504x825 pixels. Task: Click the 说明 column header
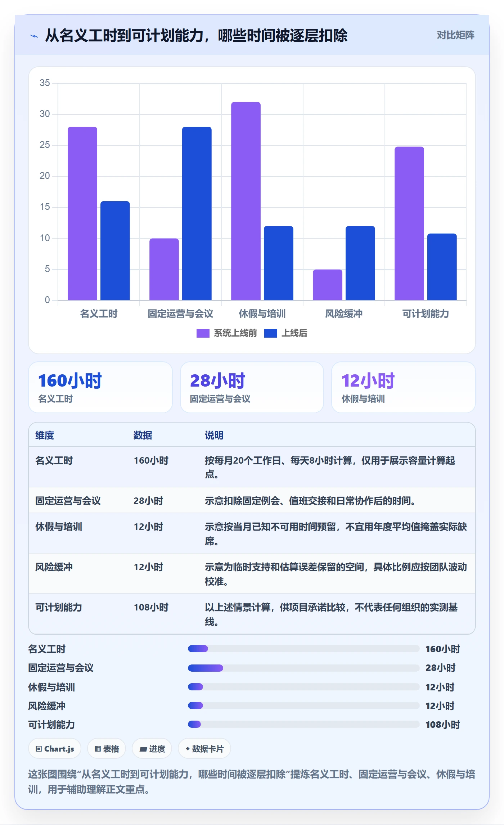[214, 435]
